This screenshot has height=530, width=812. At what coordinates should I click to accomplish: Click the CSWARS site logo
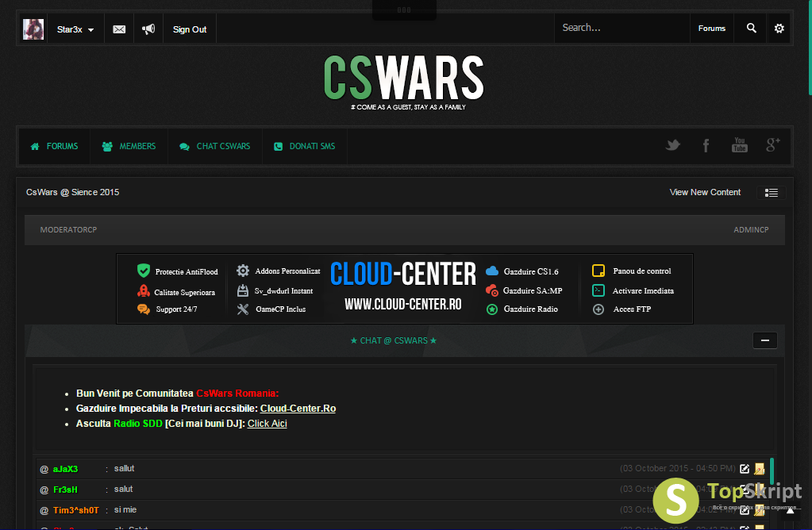pyautogui.click(x=404, y=82)
